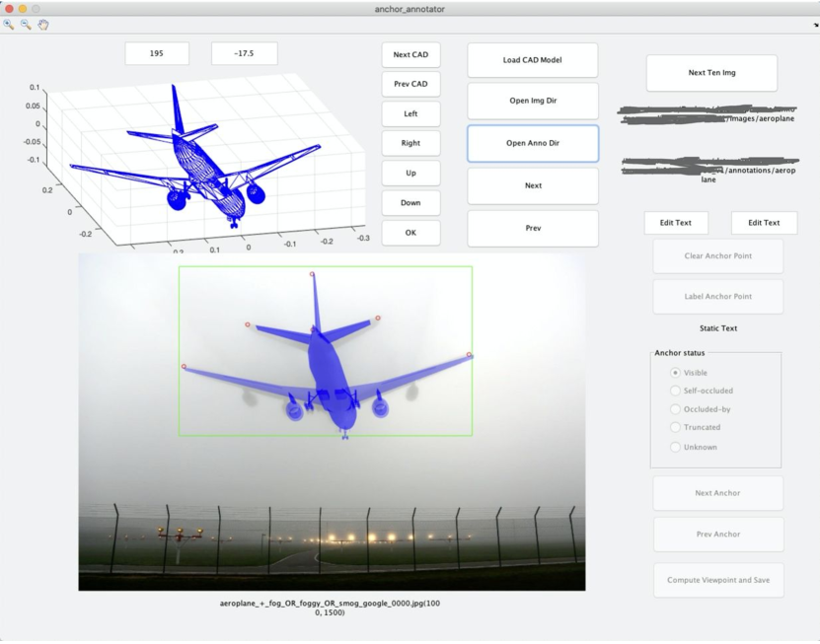This screenshot has width=820, height=644.
Task: Tilt the model using the Up button
Action: [410, 173]
